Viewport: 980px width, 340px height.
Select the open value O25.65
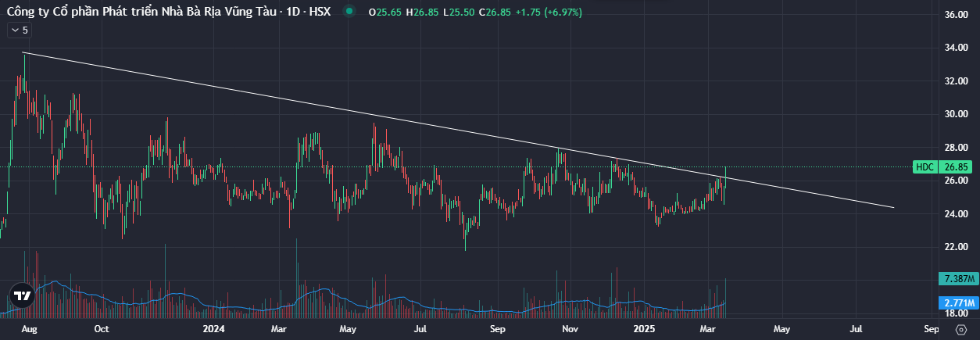tap(384, 13)
